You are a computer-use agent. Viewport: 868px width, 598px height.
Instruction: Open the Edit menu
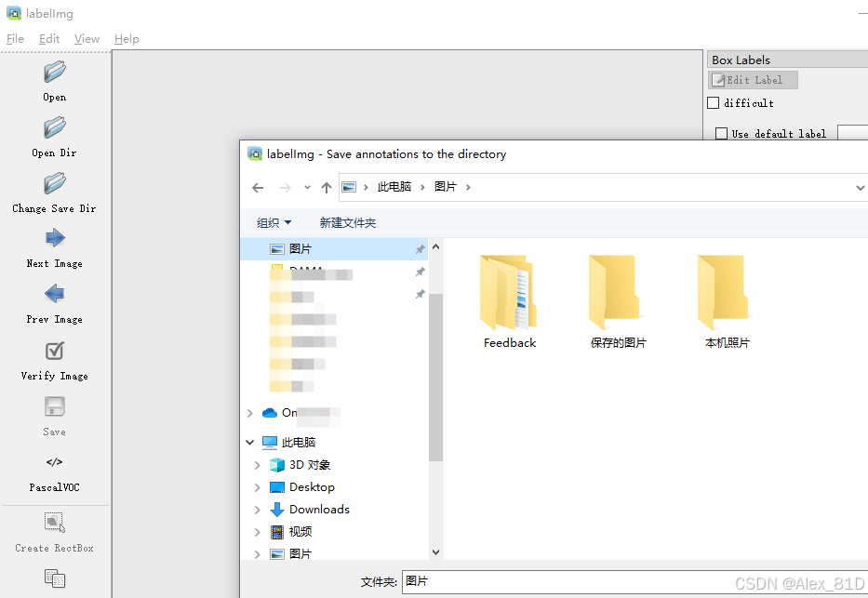pos(49,39)
